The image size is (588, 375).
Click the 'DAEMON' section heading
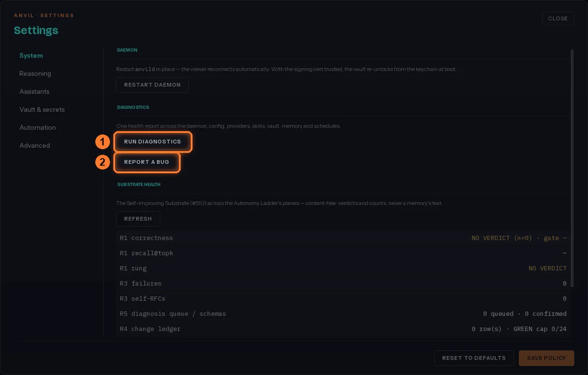[x=127, y=50]
